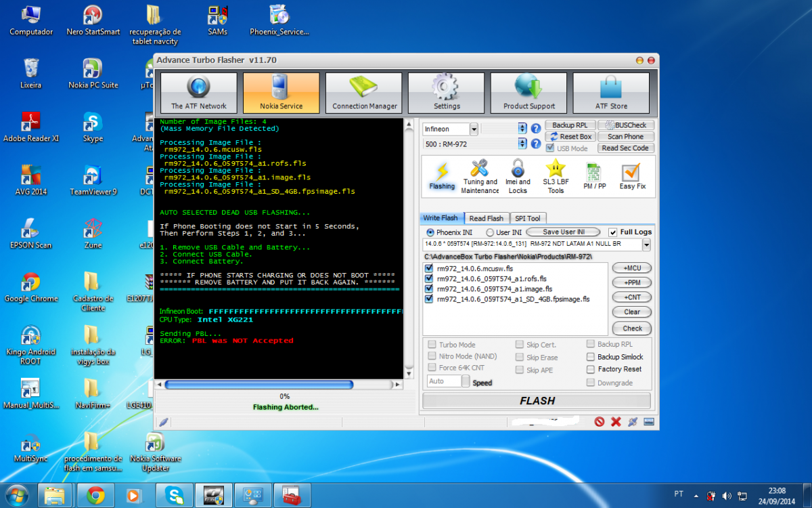
Task: Open Nokia Software Updater desktop icon
Action: (156, 453)
